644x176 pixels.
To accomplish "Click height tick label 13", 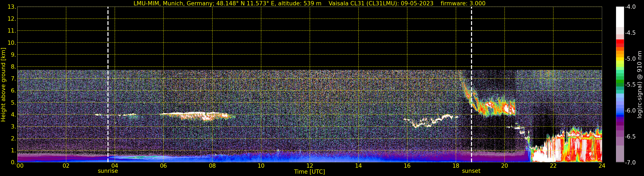I will point(12,7).
